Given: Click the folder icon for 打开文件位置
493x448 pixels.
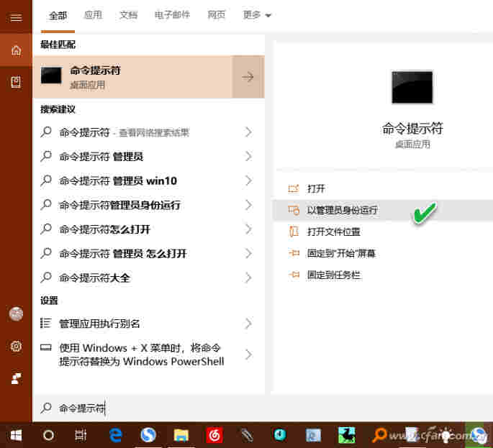Looking at the screenshot, I should pyautogui.click(x=294, y=232).
